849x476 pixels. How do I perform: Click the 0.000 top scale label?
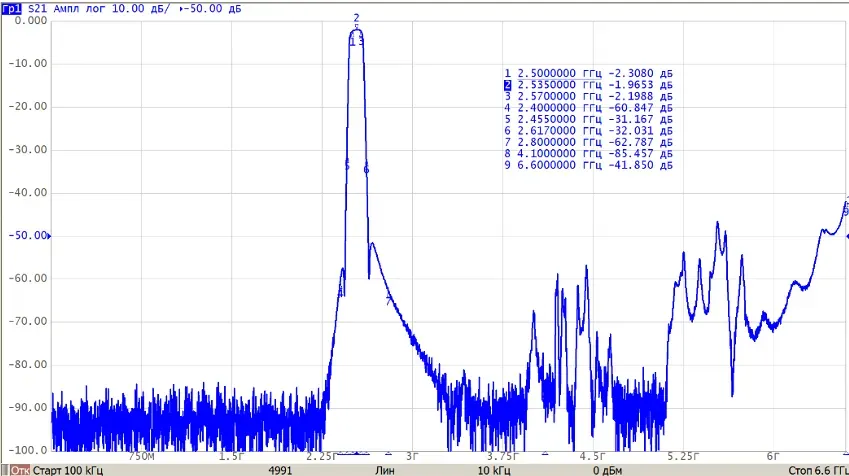pos(31,21)
